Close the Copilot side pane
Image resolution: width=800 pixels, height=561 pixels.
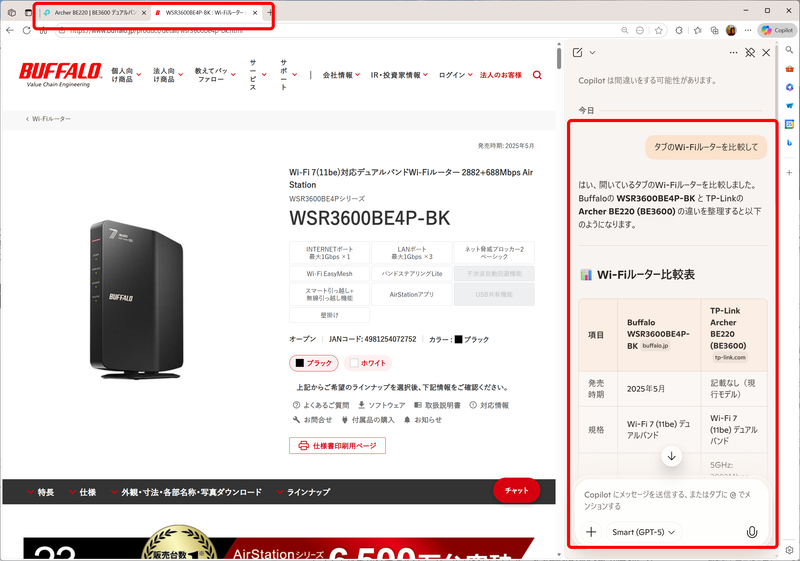766,53
